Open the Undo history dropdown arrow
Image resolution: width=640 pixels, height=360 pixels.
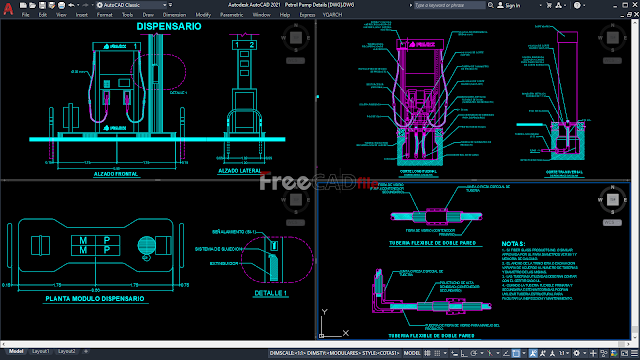click(x=78, y=5)
